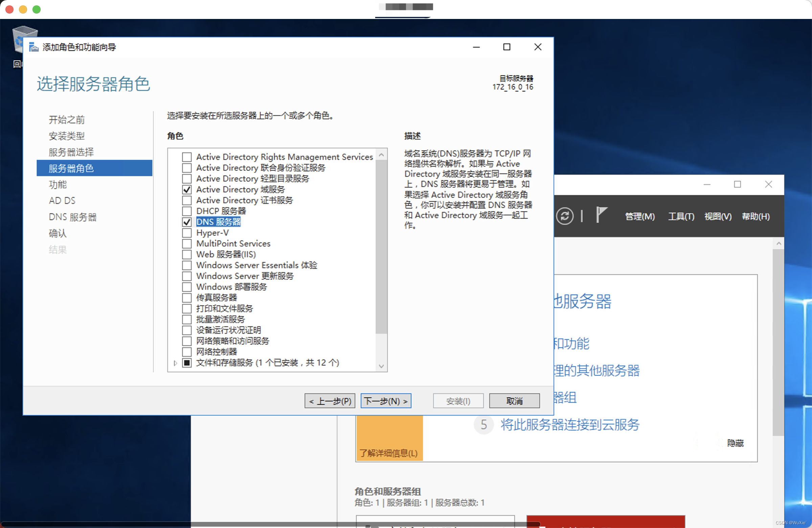The image size is (812, 528).
Task: Open 将此服务器连接到云服务 link
Action: click(x=570, y=425)
